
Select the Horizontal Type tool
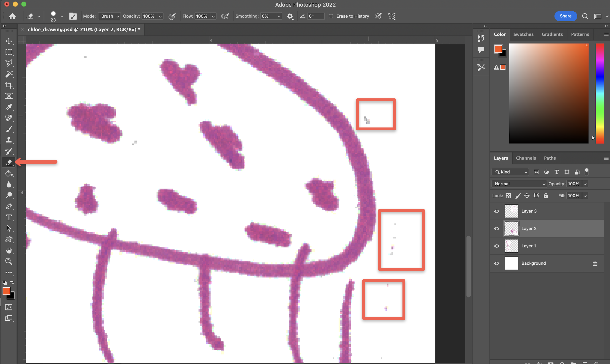tap(9, 217)
